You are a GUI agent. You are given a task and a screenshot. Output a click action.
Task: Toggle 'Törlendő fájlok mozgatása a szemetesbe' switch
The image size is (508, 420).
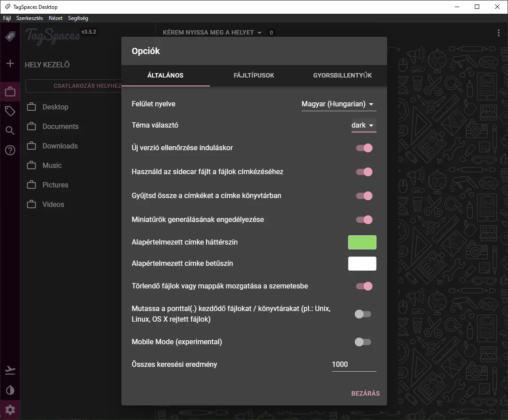pyautogui.click(x=364, y=286)
